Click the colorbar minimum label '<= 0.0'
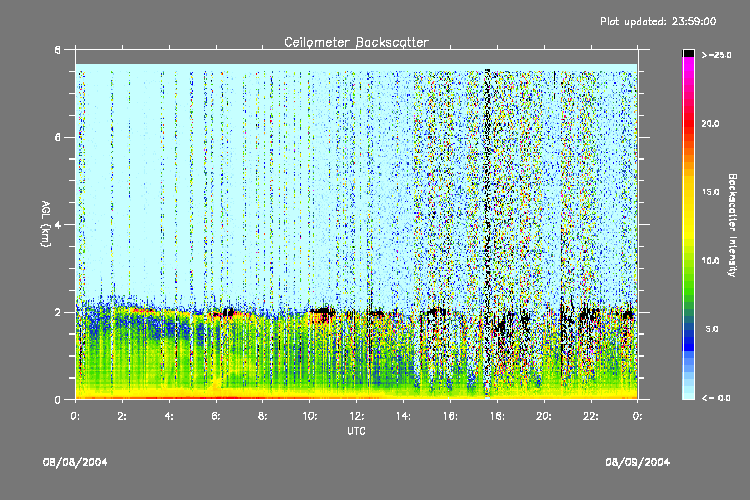Viewport: 750px width, 500px height. 716,398
